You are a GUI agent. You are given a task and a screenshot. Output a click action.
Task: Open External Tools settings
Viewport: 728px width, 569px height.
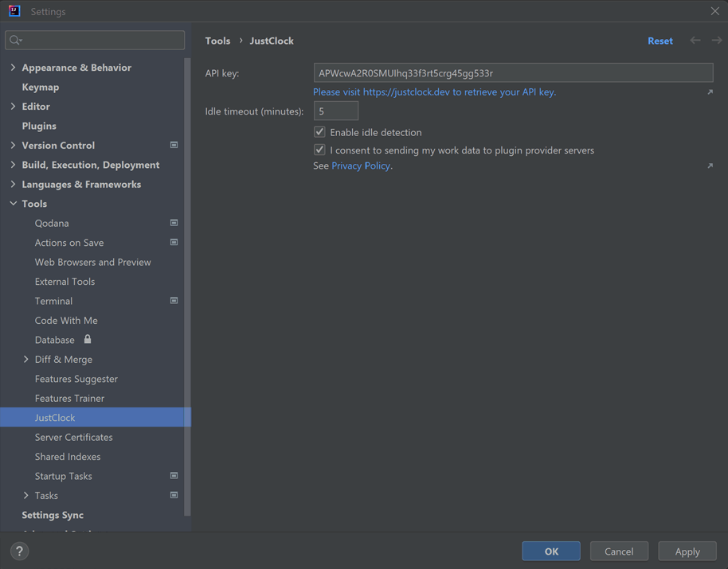(x=65, y=282)
